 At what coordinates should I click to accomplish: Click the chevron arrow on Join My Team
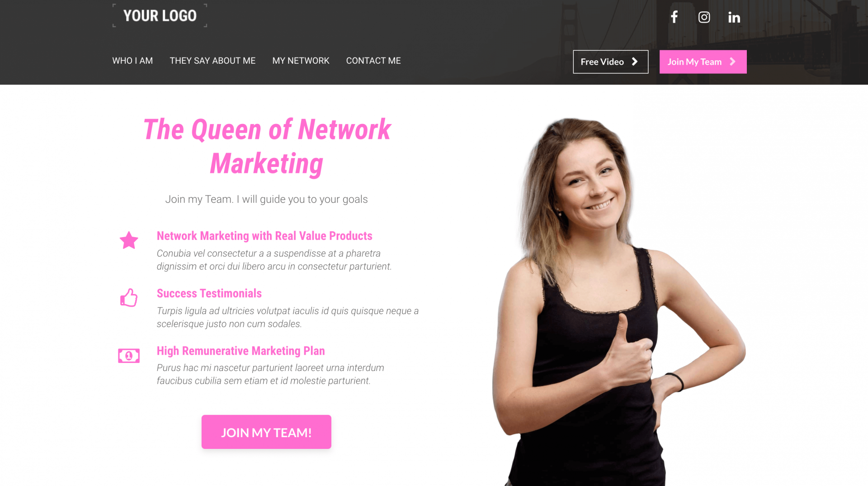(733, 62)
